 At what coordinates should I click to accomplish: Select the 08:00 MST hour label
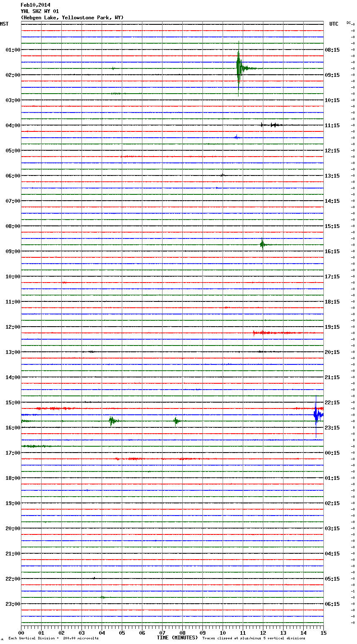pos(13,226)
